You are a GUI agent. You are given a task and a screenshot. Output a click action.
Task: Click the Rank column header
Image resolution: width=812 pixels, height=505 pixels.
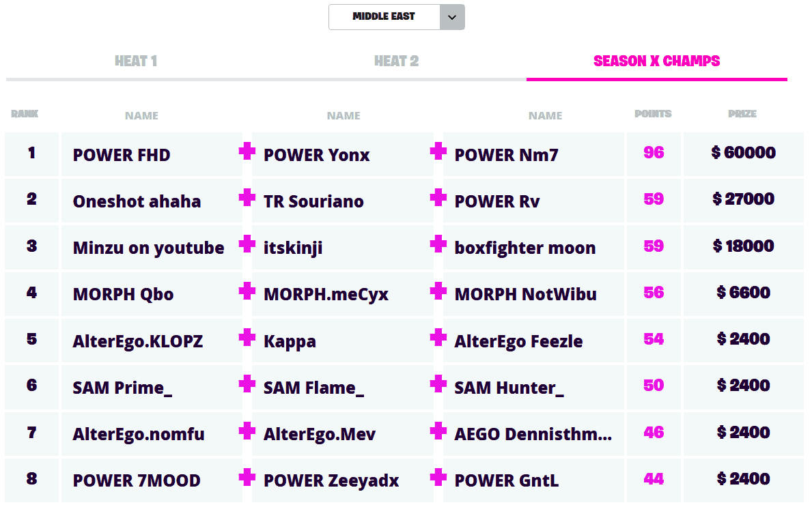(25, 114)
